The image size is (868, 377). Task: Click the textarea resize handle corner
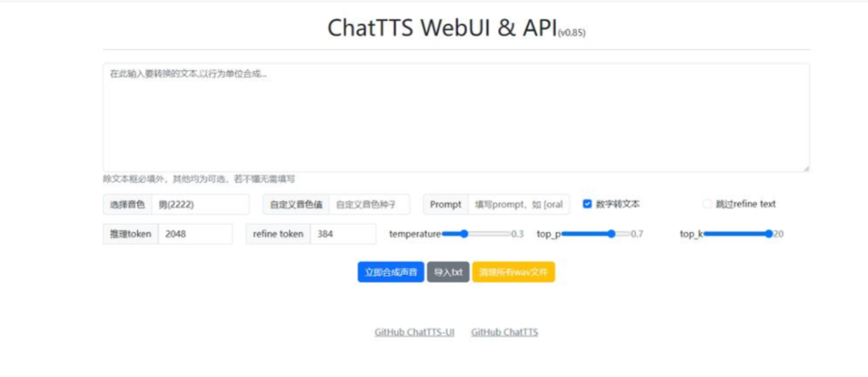tap(806, 168)
